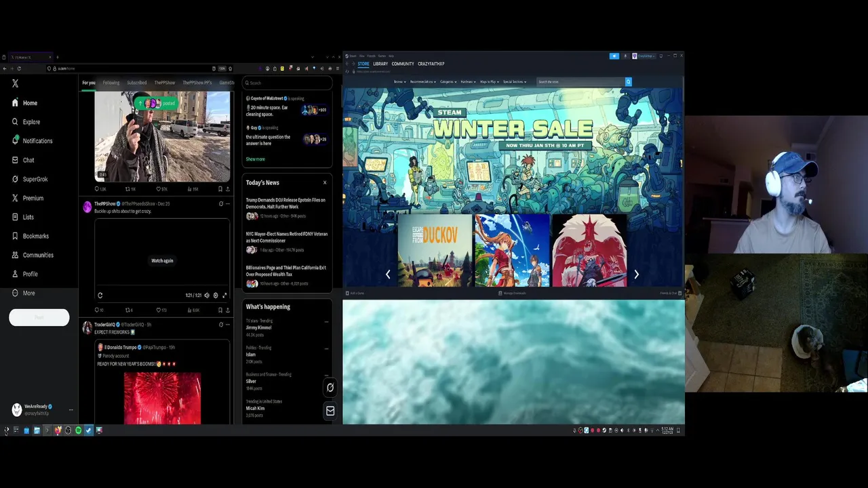This screenshot has width=868, height=488.
Task: Open Profile in X sidebar
Action: click(25, 274)
